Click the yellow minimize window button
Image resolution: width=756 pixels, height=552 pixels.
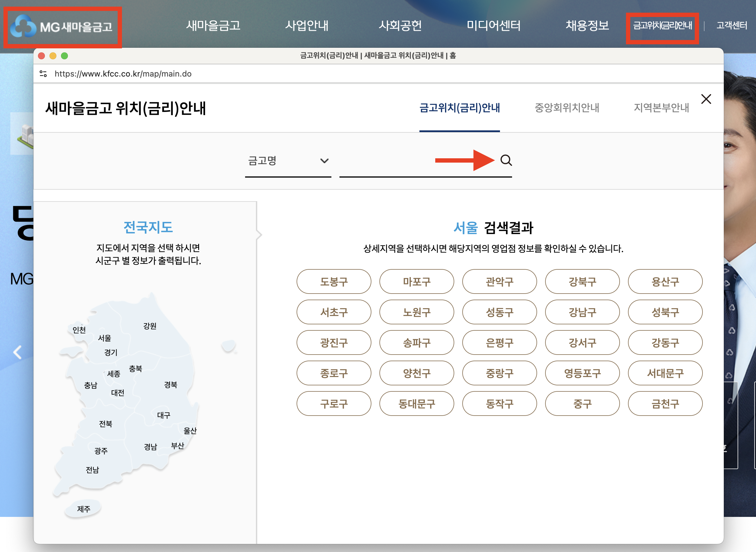53,56
